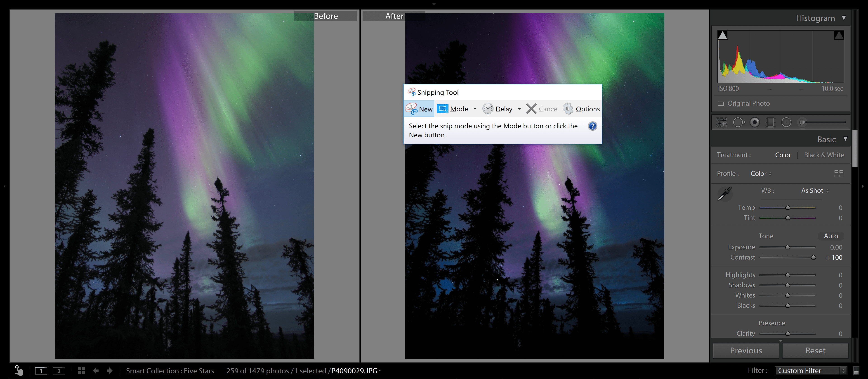Collapse the Histogram panel
Image resolution: width=868 pixels, height=379 pixels.
click(x=844, y=18)
